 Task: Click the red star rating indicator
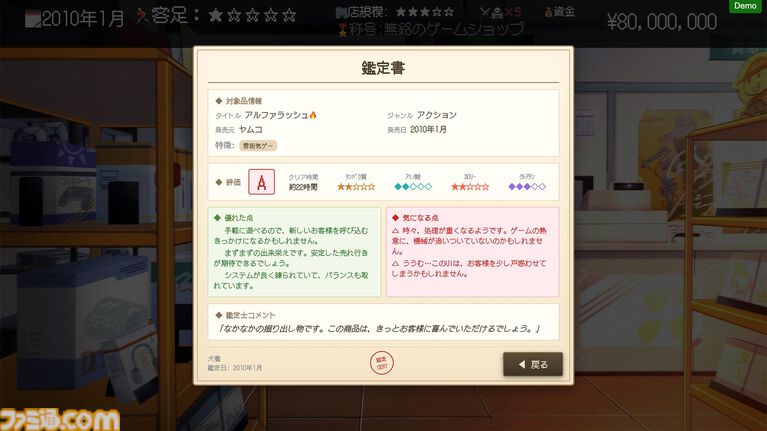[x=470, y=186]
